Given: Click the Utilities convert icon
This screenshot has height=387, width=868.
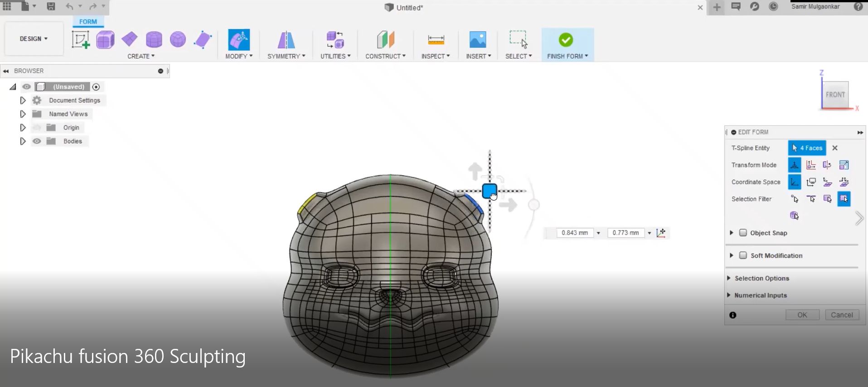Looking at the screenshot, I should click(335, 39).
